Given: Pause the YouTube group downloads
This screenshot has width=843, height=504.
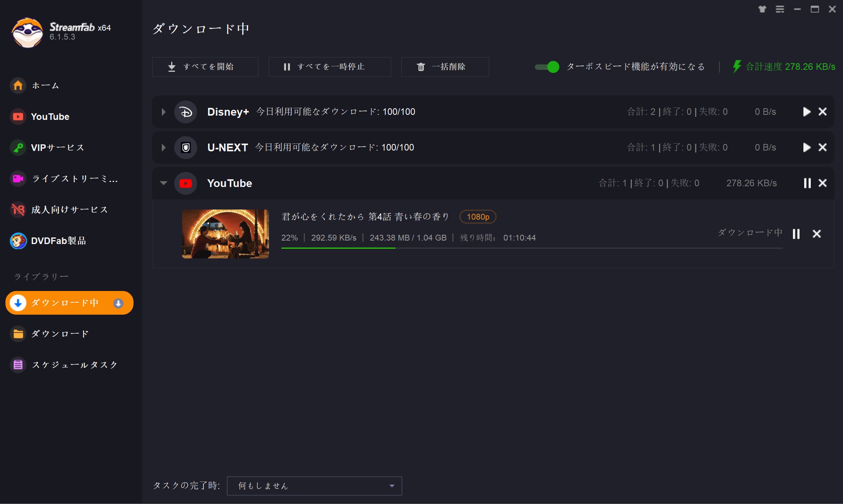Looking at the screenshot, I should (807, 183).
